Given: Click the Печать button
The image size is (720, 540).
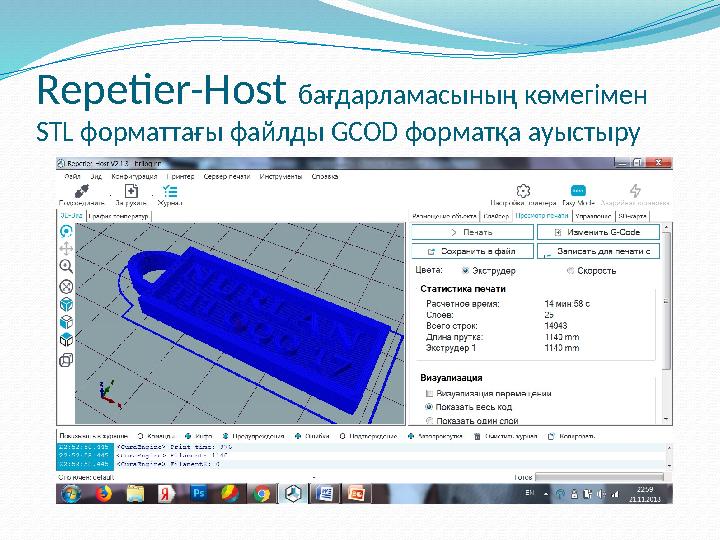Looking at the screenshot, I should (472, 232).
